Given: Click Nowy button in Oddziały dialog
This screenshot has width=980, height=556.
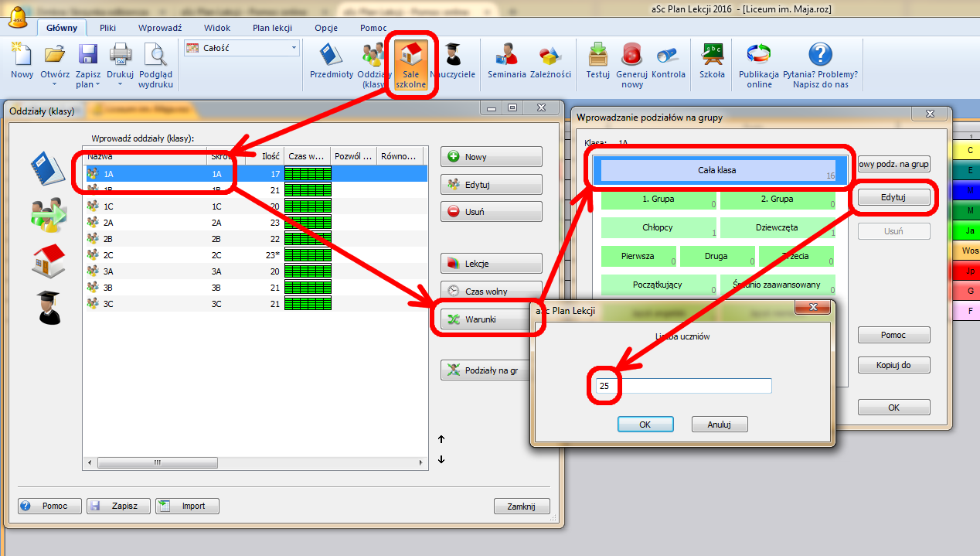Looking at the screenshot, I should pyautogui.click(x=492, y=157).
